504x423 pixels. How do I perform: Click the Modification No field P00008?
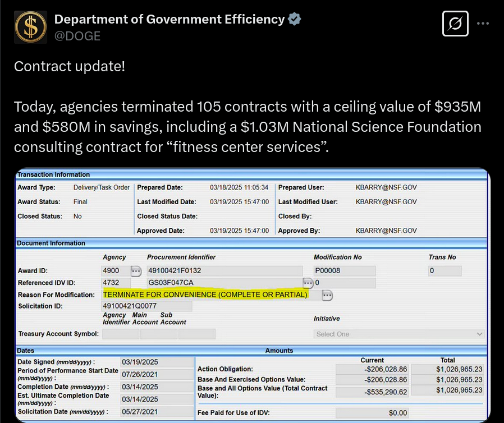click(x=345, y=271)
